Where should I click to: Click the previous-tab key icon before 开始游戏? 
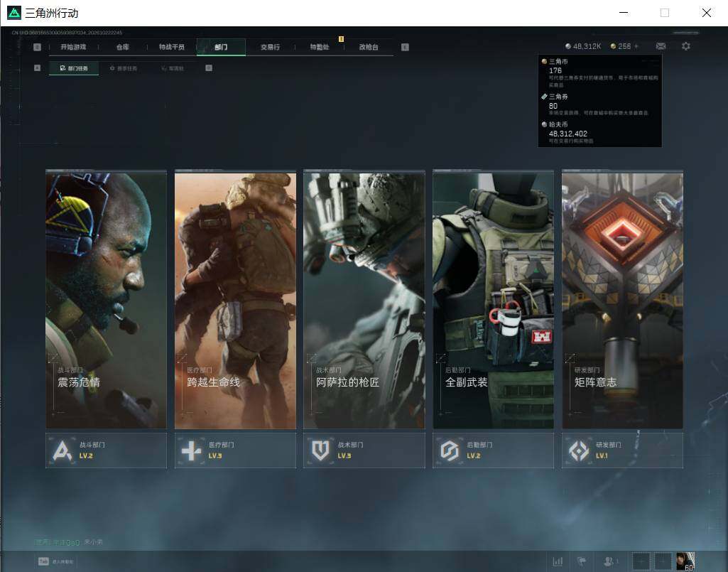click(x=37, y=47)
